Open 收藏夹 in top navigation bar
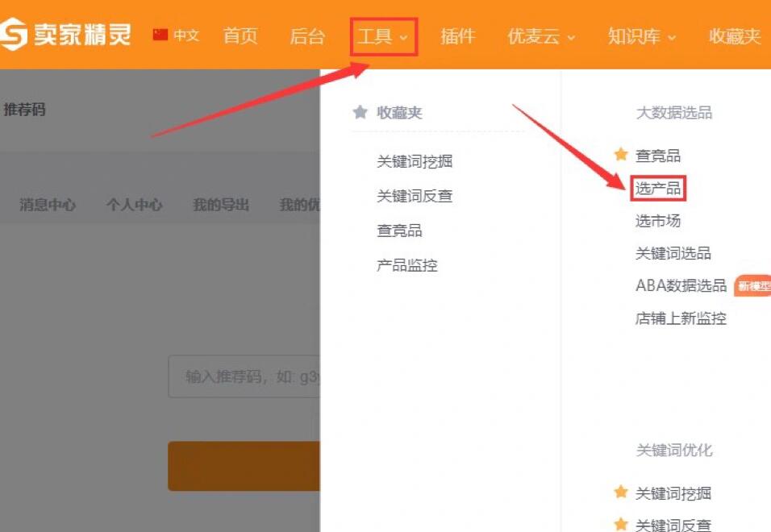 [735, 36]
